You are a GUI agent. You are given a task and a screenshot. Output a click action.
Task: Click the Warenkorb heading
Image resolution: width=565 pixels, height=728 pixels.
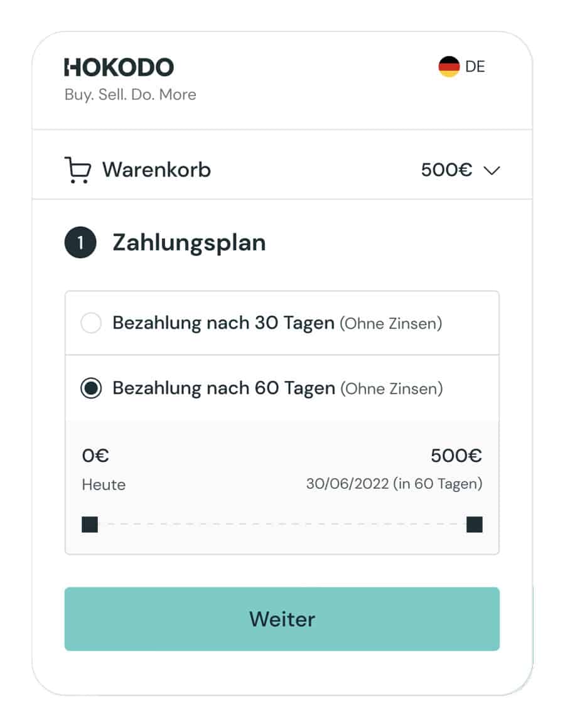[156, 170]
